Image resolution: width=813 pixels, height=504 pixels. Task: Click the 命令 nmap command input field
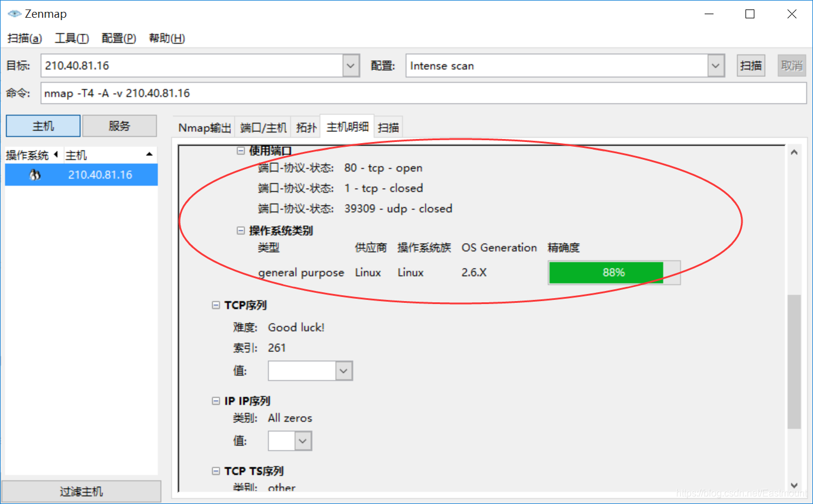(423, 93)
